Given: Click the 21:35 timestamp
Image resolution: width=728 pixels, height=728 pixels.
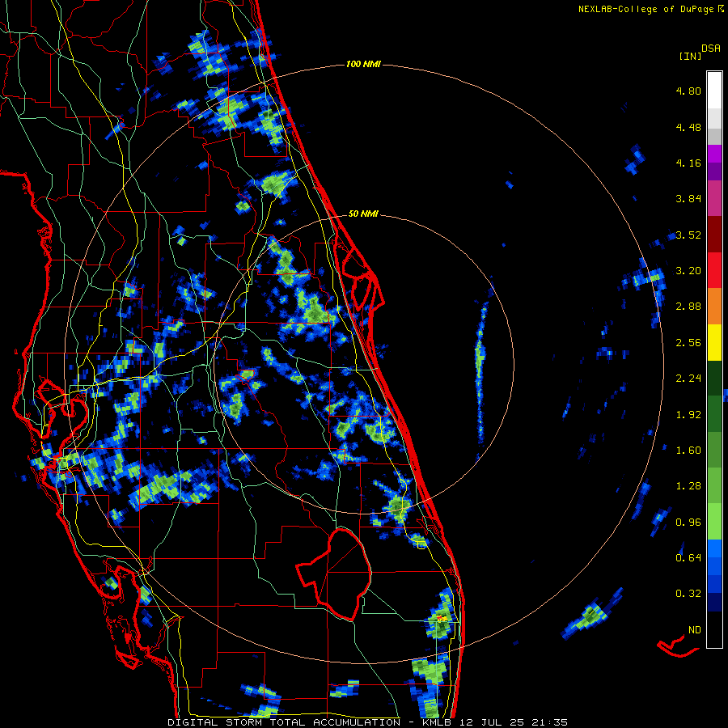Looking at the screenshot, I should [551, 722].
